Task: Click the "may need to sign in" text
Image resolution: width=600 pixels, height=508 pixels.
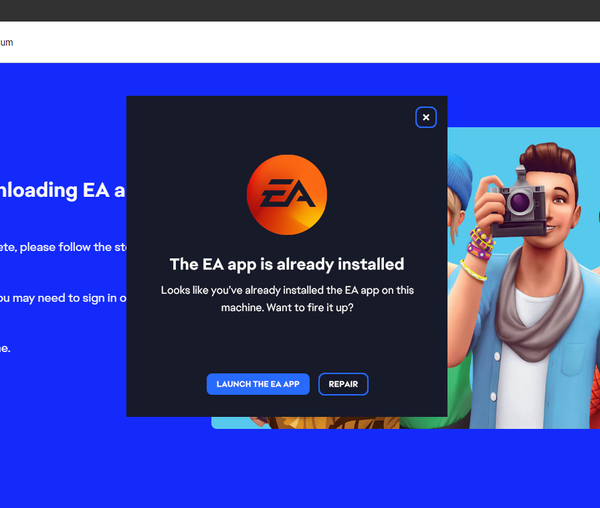Action: (62, 297)
